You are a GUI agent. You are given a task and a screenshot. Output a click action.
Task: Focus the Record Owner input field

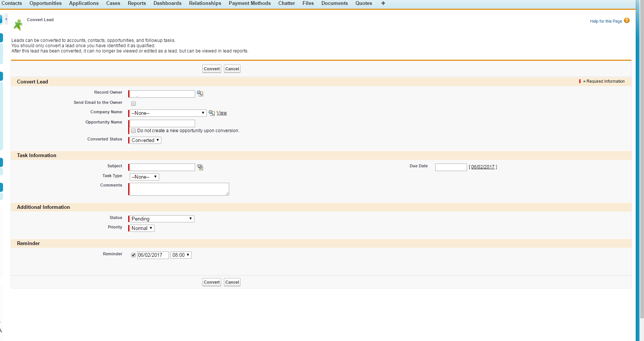(x=162, y=94)
